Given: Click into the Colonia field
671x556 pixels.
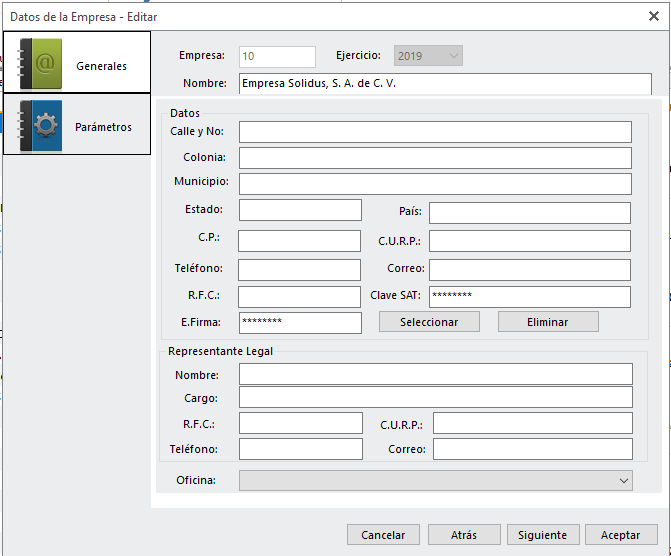Looking at the screenshot, I should 435,158.
